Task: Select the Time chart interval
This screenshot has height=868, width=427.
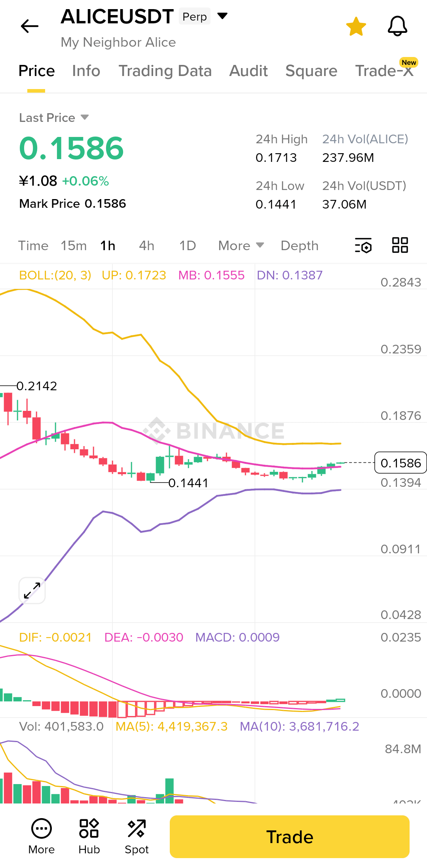Action: tap(33, 246)
